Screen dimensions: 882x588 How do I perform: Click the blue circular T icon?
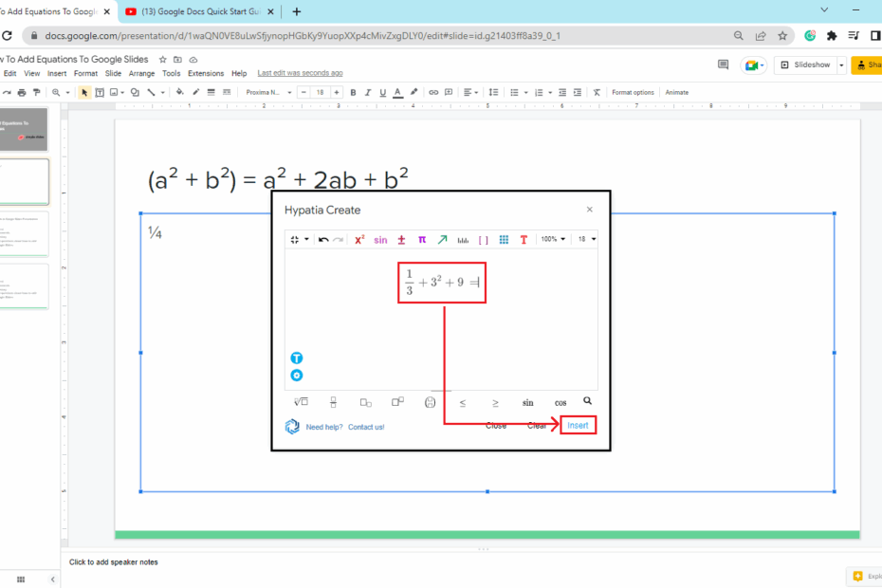click(297, 358)
